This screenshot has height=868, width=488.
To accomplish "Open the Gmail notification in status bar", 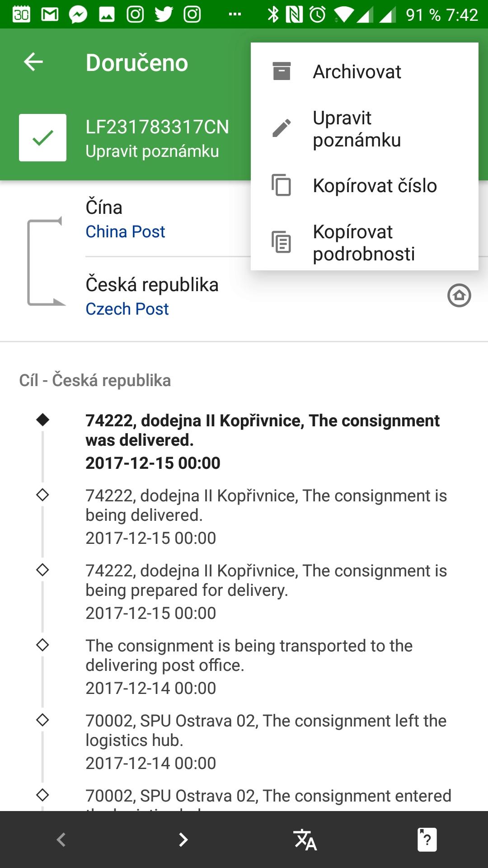I will pyautogui.click(x=50, y=15).
